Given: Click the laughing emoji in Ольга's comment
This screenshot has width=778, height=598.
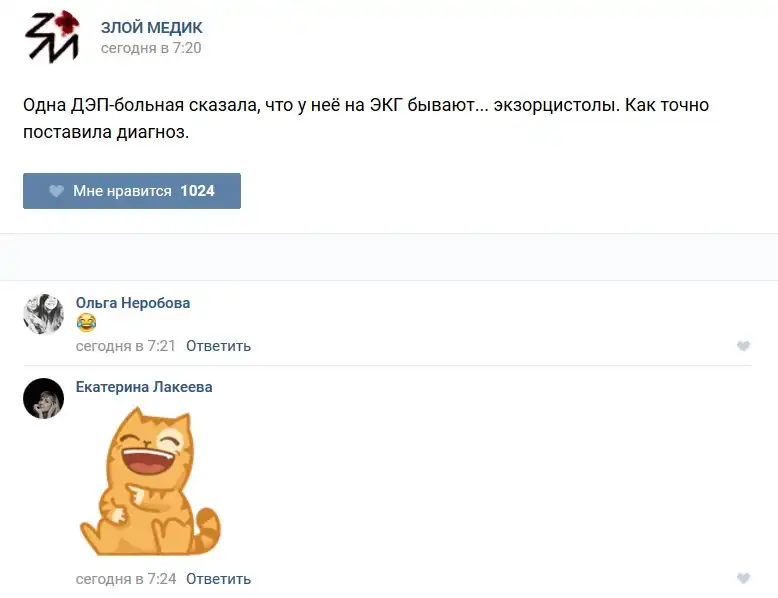Looking at the screenshot, I should (x=86, y=323).
